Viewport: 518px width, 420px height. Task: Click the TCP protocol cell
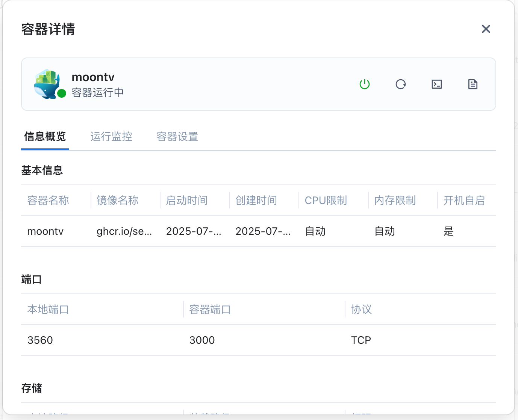(x=361, y=340)
